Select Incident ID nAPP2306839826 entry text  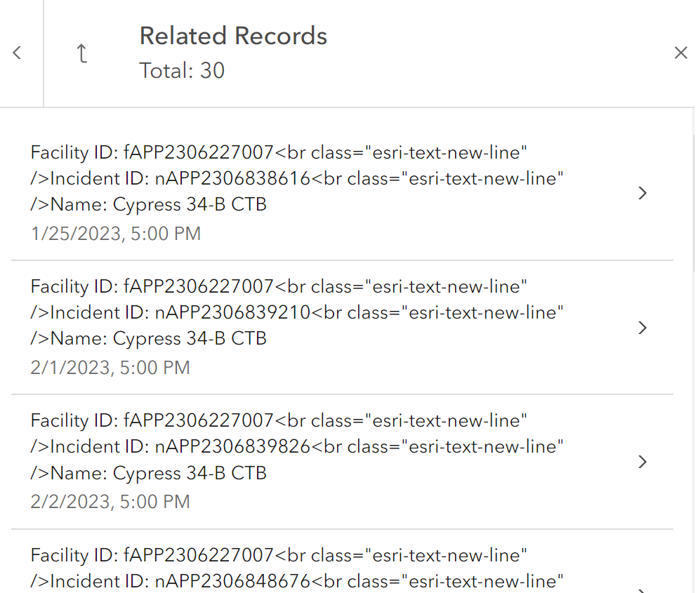[180, 446]
